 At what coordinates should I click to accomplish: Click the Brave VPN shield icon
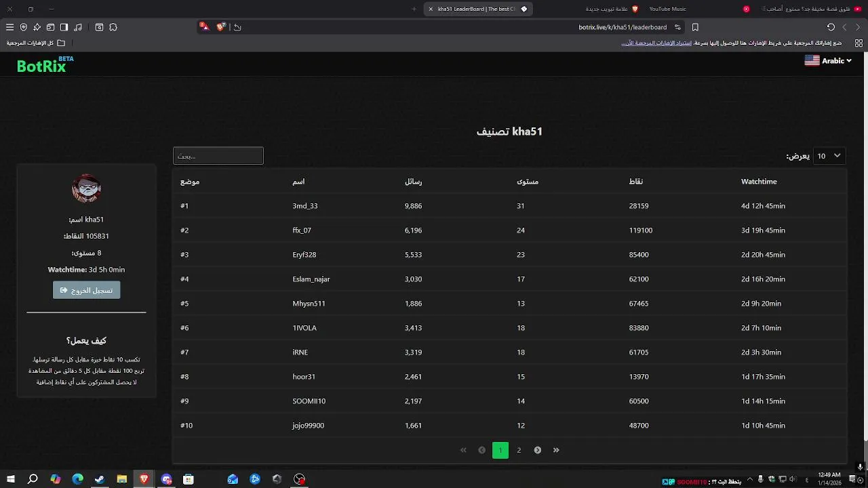[x=24, y=27]
